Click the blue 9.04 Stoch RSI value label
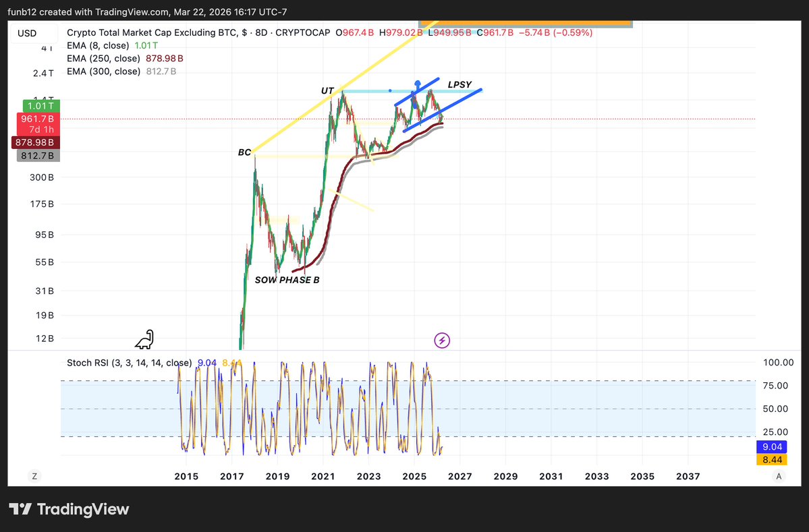This screenshot has height=532, width=809. pyautogui.click(x=772, y=447)
